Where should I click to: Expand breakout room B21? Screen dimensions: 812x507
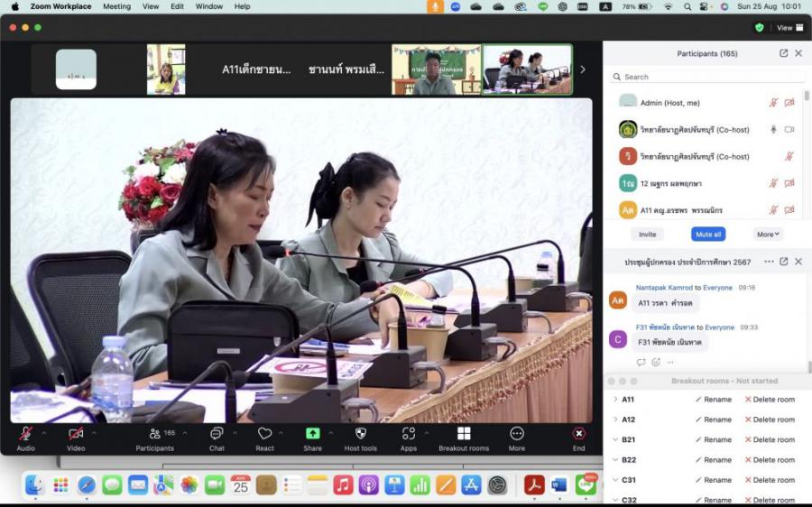coord(615,439)
